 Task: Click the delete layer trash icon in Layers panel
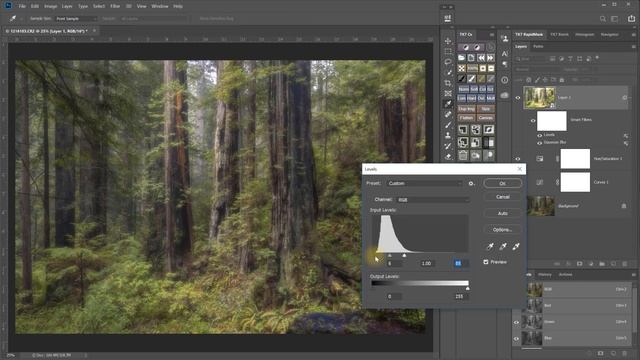[624, 264]
